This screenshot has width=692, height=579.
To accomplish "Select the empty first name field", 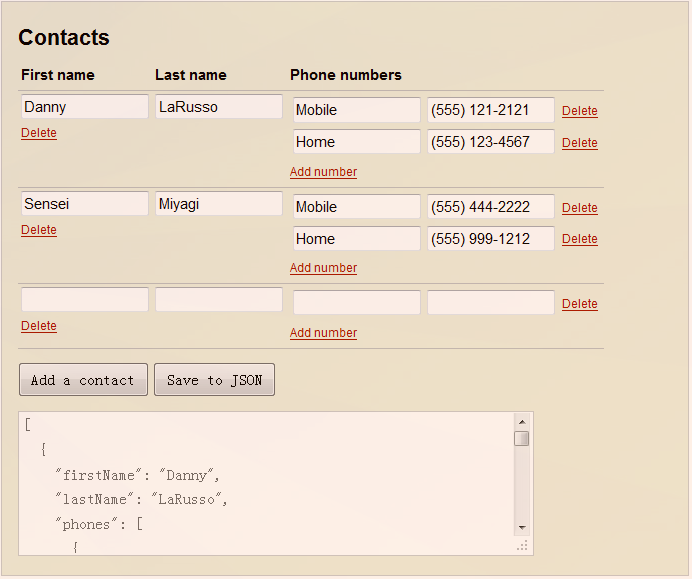I will [85, 300].
